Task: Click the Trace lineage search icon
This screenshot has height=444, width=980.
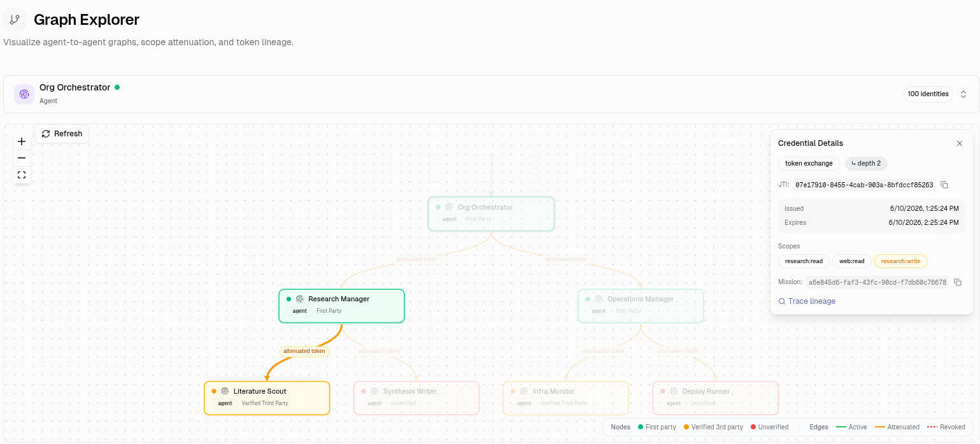Action: 782,301
